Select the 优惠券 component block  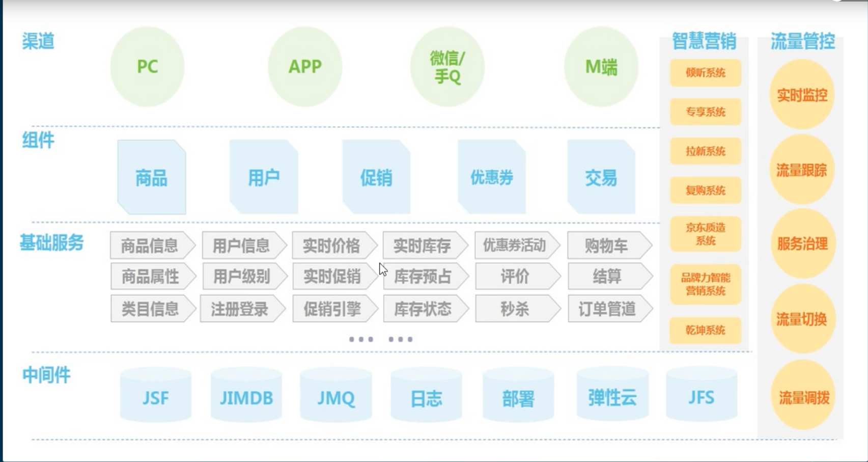point(492,177)
